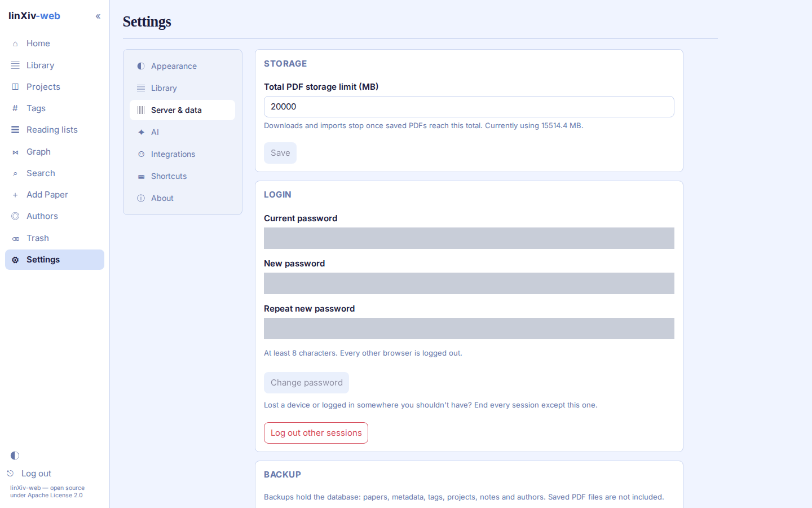812x508 pixels.
Task: Click the Save button under Storage
Action: point(280,153)
